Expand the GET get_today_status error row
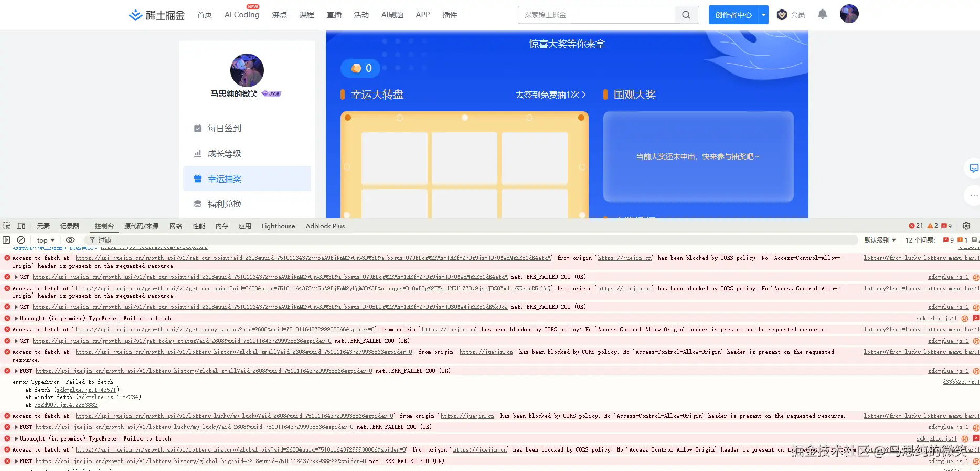This screenshot has height=471, width=980. (x=16, y=341)
